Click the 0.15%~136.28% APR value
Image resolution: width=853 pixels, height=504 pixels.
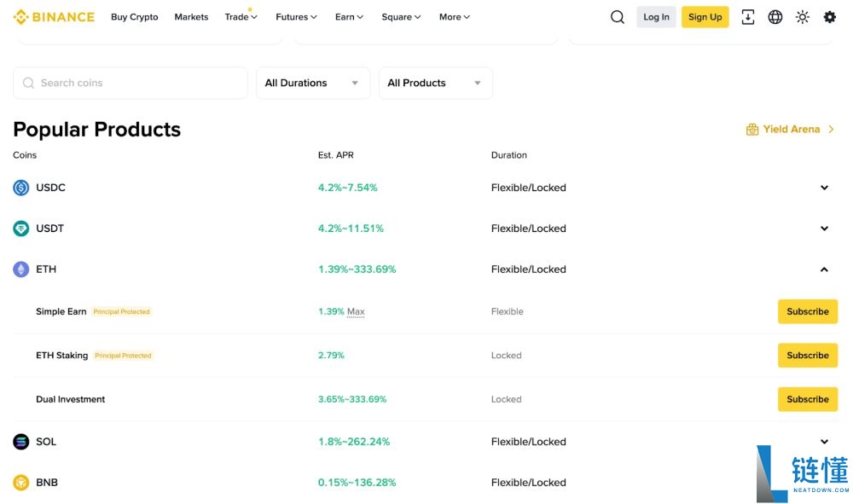click(357, 482)
